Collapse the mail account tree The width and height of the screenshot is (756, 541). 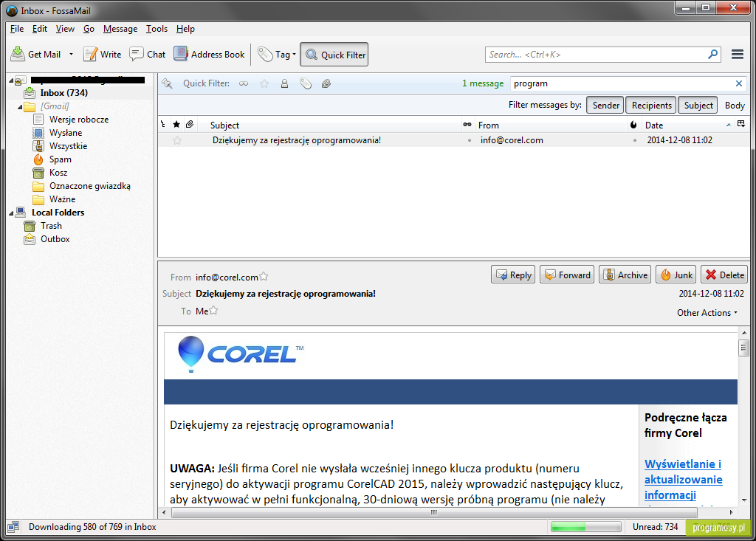pyautogui.click(x=11, y=80)
